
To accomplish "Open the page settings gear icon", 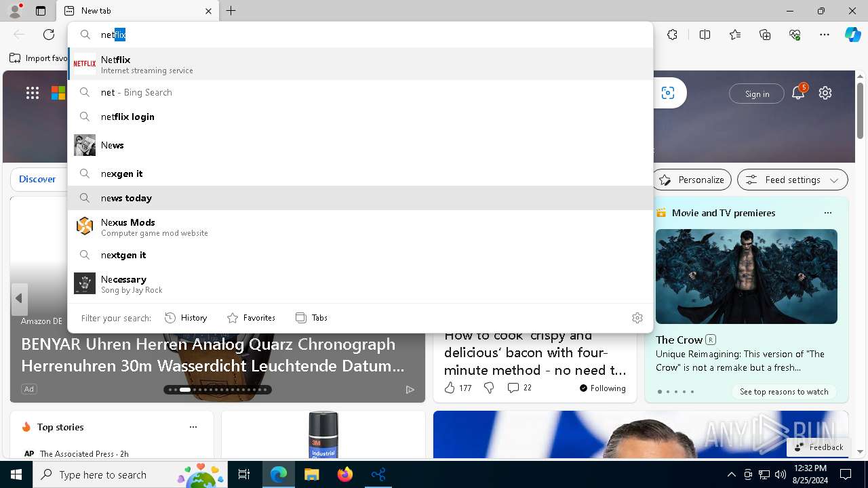I will [825, 93].
